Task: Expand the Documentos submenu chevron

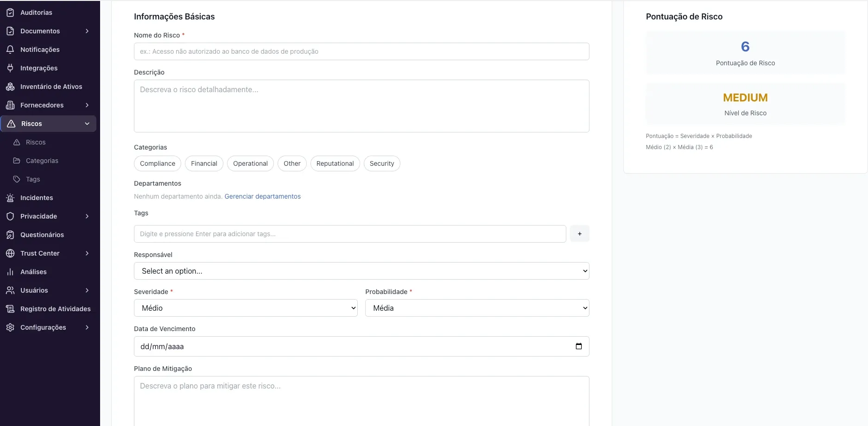Action: [87, 31]
